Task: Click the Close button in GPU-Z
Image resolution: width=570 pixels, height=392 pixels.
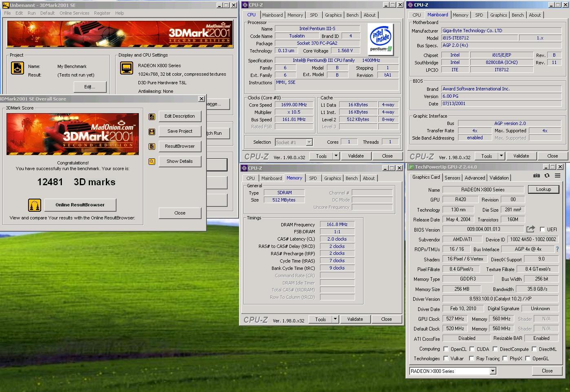Action: point(547,371)
